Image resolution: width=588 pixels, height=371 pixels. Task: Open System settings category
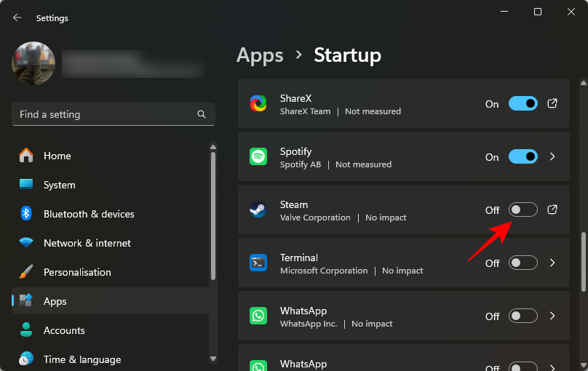(111, 185)
